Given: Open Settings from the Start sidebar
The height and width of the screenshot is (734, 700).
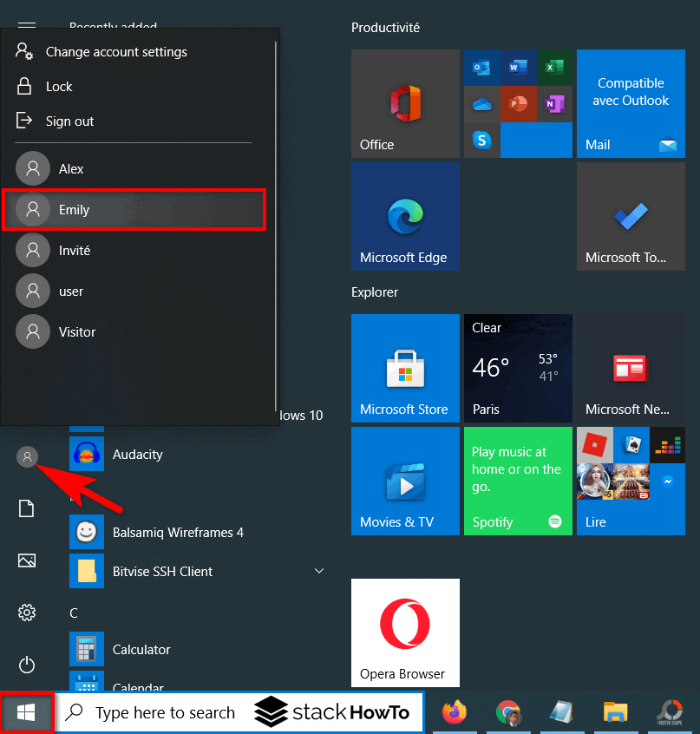Looking at the screenshot, I should 27,613.
